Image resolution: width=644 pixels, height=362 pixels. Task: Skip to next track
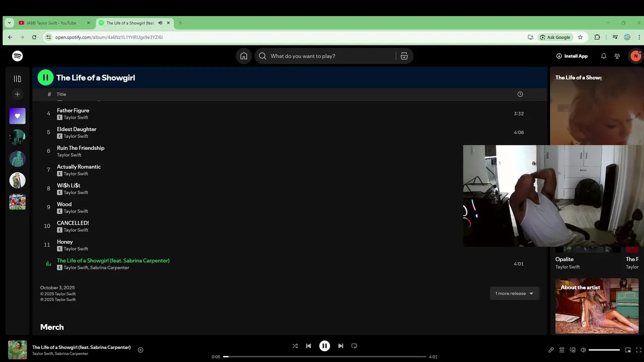341,346
